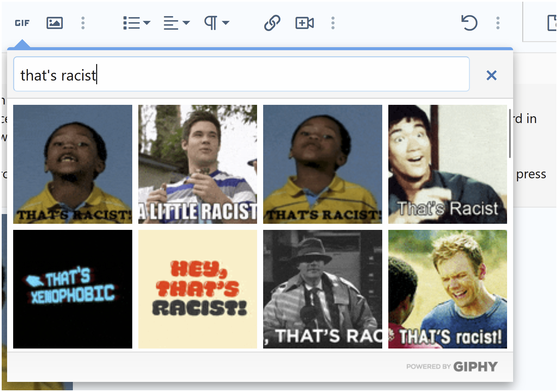This screenshot has width=558, height=392.
Task: Open the list style dropdown
Action: (x=137, y=23)
